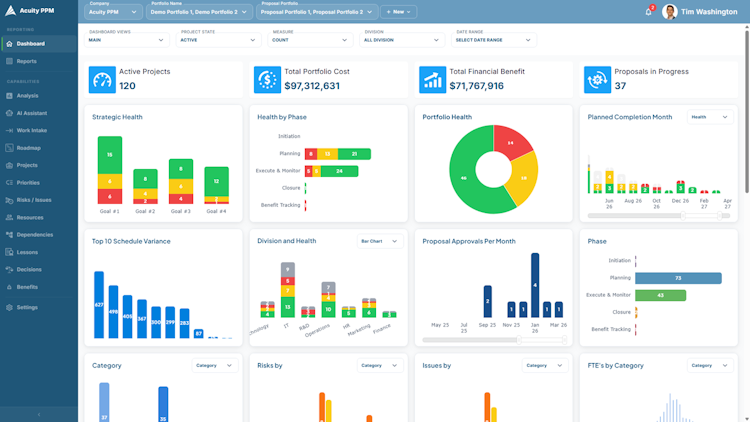750x422 pixels.
Task: Click the New button in the header
Action: pyautogui.click(x=398, y=11)
